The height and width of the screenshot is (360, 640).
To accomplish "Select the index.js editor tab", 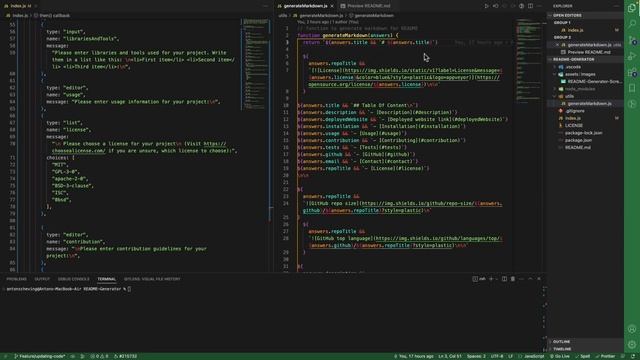I will (20, 6).
